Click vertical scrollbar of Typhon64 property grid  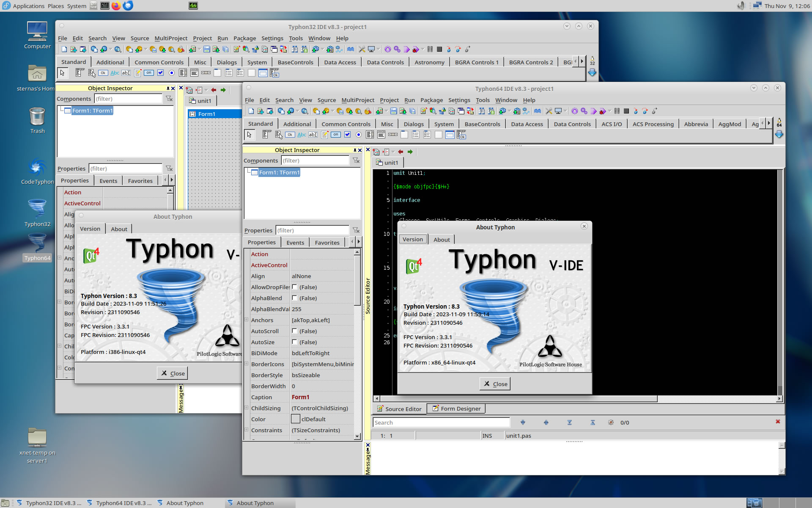tap(357, 344)
